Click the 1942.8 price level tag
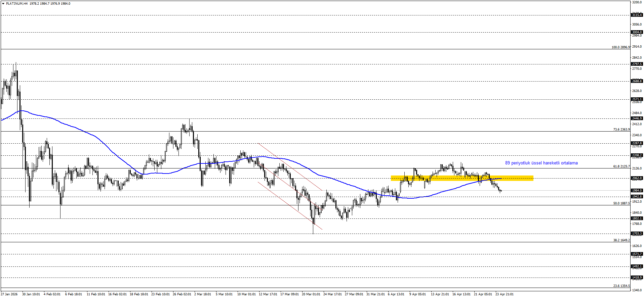The image size is (644, 298). click(x=637, y=197)
